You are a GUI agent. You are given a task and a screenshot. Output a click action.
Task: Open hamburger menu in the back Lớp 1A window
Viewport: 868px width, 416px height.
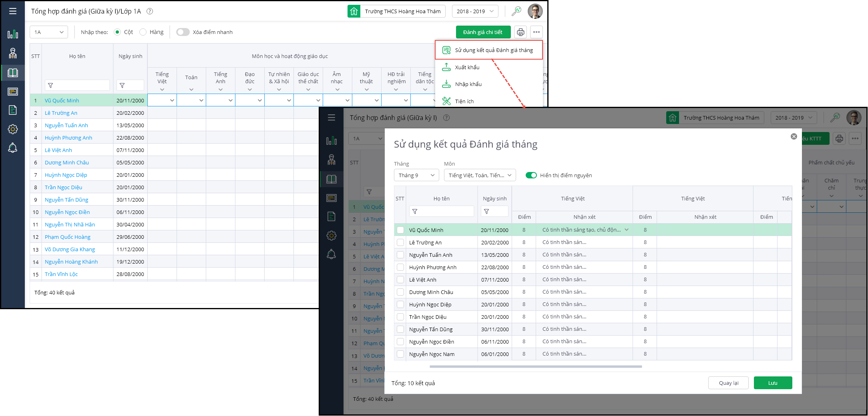(13, 11)
